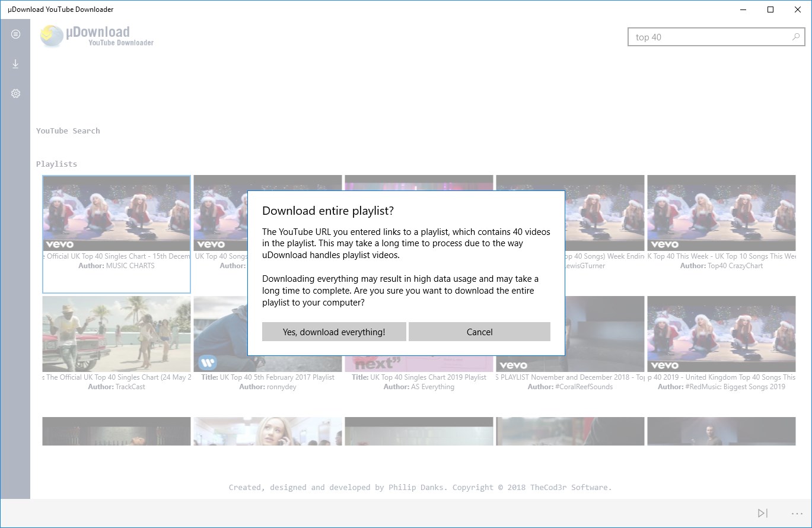Open the LewisGTurner playlist thumbnail
This screenshot has height=528, width=812.
(604, 212)
